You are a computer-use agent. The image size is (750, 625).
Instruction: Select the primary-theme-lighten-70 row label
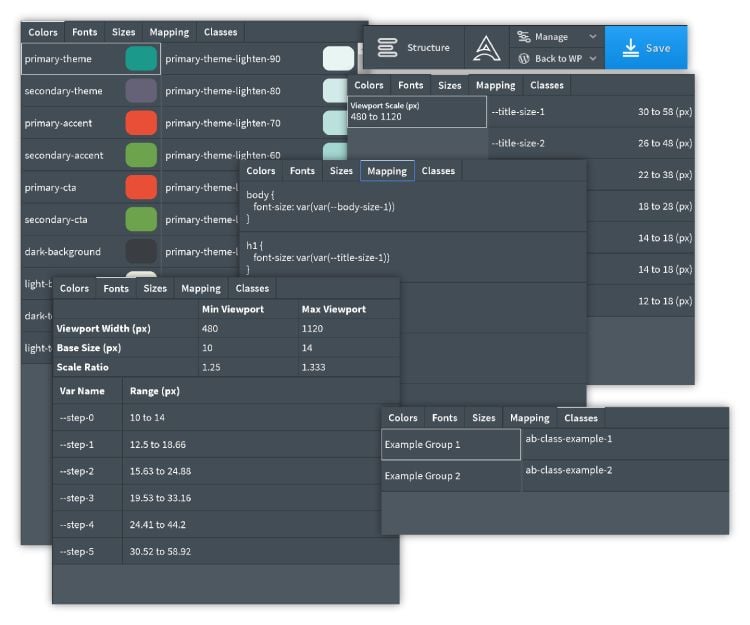tap(223, 123)
